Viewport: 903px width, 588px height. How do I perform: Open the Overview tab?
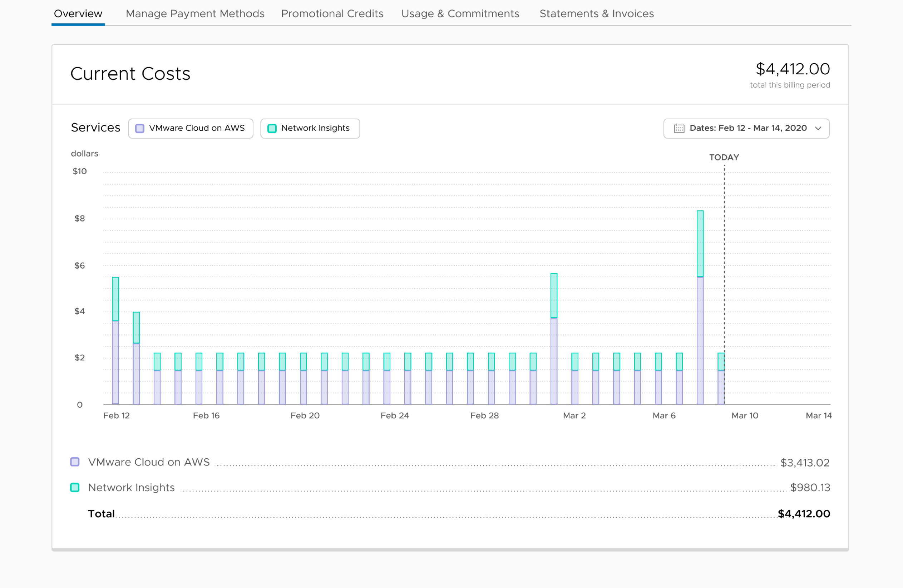[x=78, y=14]
